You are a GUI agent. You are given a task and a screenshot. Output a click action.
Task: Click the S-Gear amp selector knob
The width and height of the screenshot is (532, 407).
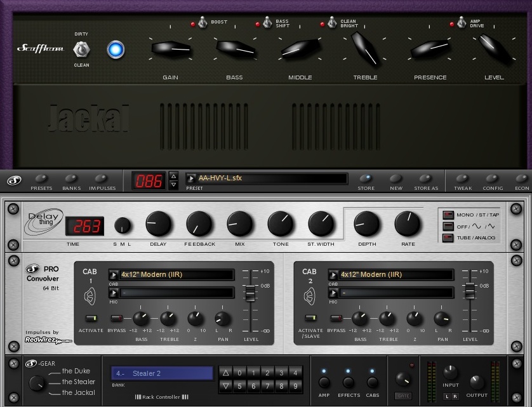point(37,384)
